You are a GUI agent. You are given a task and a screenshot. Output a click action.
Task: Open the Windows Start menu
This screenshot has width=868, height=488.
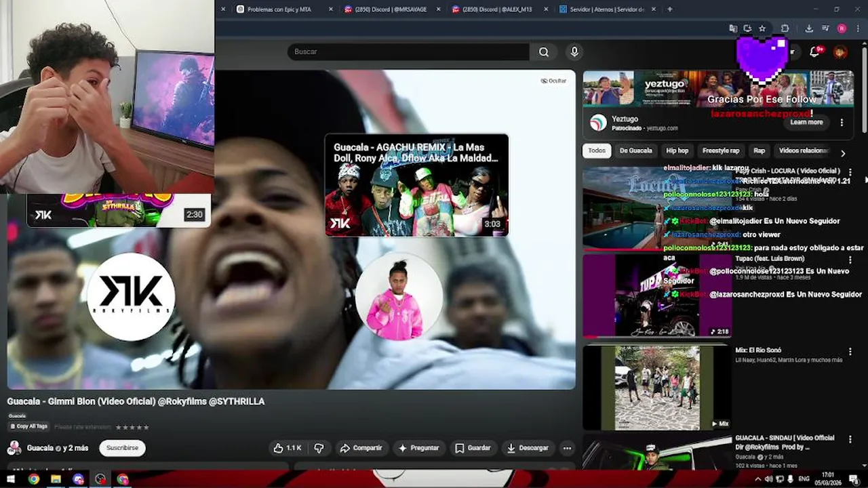coord(12,479)
